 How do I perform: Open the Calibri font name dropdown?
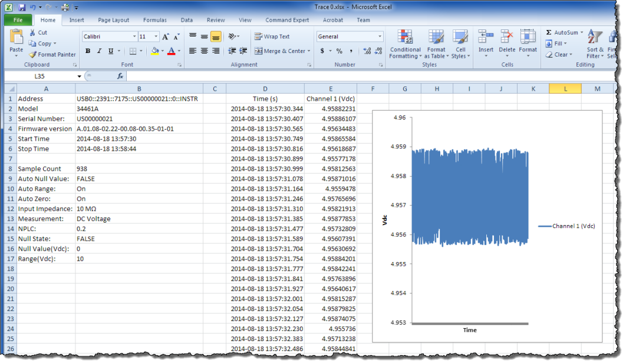(x=134, y=37)
